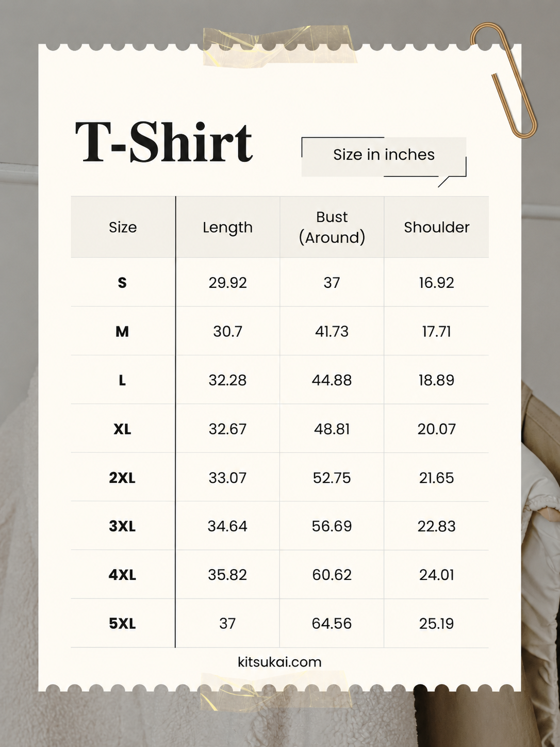Click the 22.83 shoulder value for 3XL
This screenshot has height=747, width=560.
[436, 526]
